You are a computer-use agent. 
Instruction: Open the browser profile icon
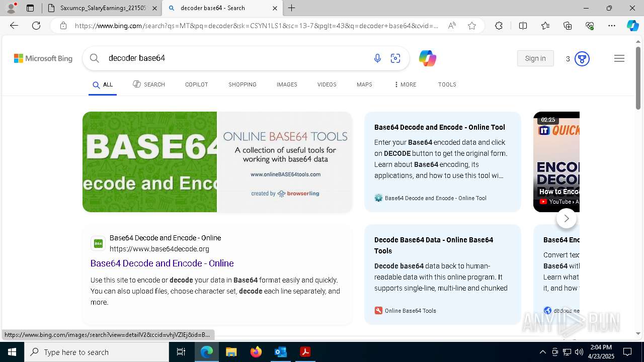(11, 8)
